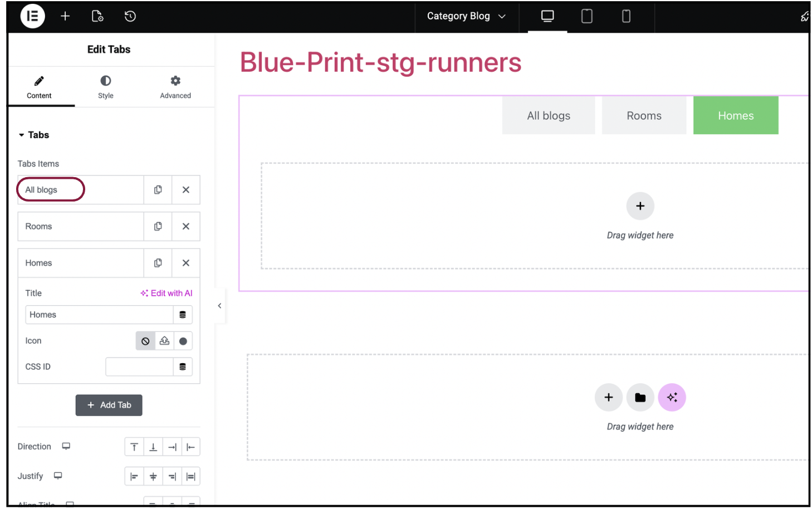Open the icon library upload option
Screen dimensions: 812x508
[164, 341]
